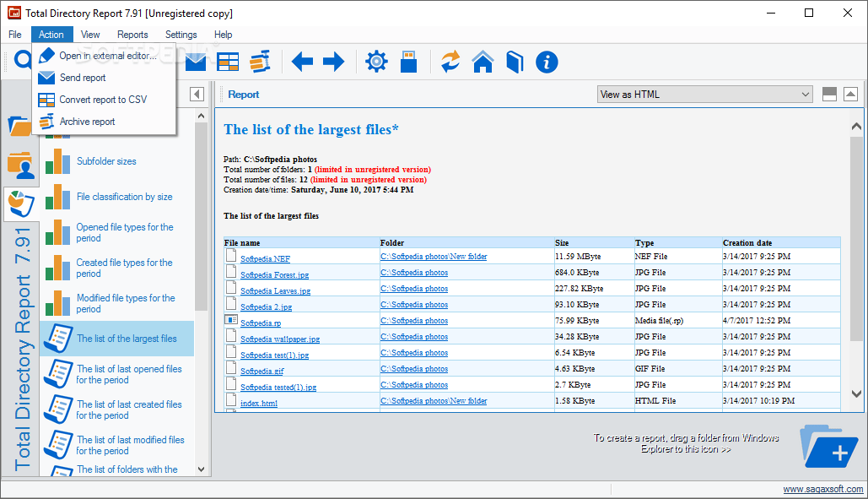This screenshot has height=499, width=868.
Task: Navigate back with the left arrow icon
Action: 301,61
